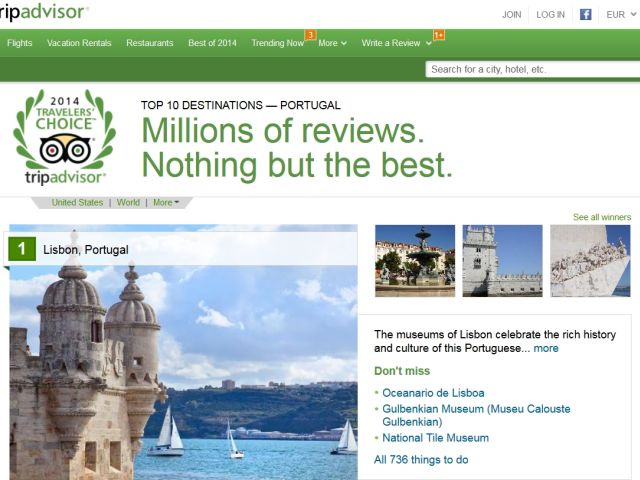Select the Restaurants menu item
Viewport: 640px width, 480px height.
150,43
